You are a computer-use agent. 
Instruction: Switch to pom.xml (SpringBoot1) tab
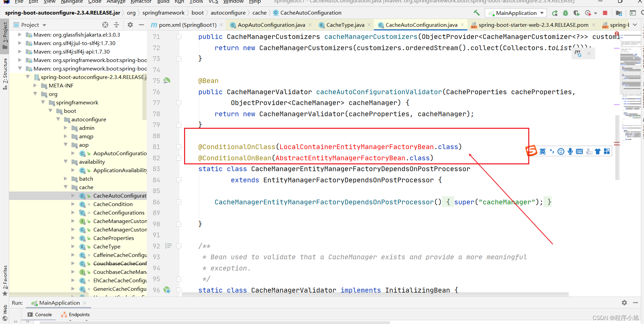187,25
